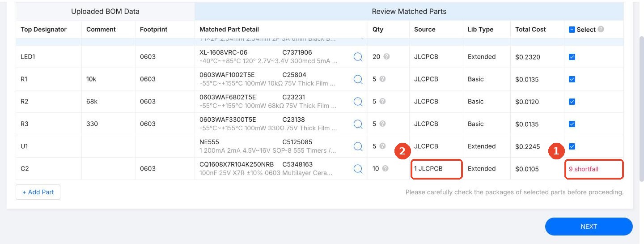Select part number C5348163
The height and width of the screenshot is (244, 644).
tap(297, 164)
